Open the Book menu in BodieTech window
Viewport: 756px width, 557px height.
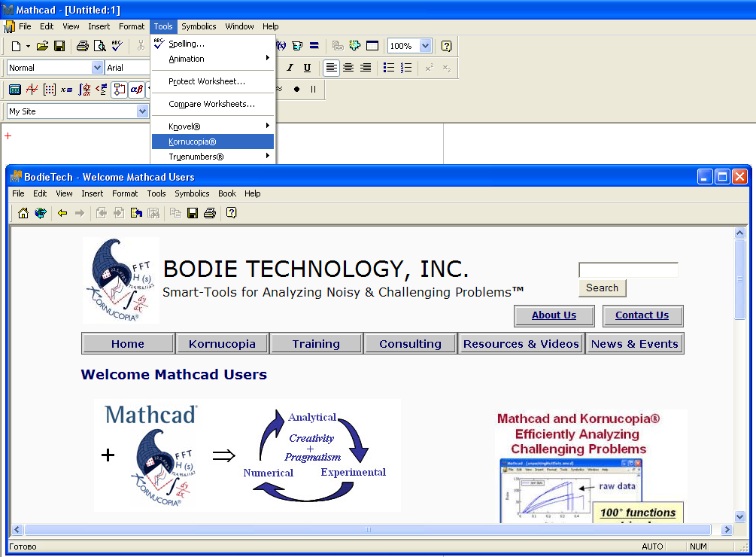[227, 193]
